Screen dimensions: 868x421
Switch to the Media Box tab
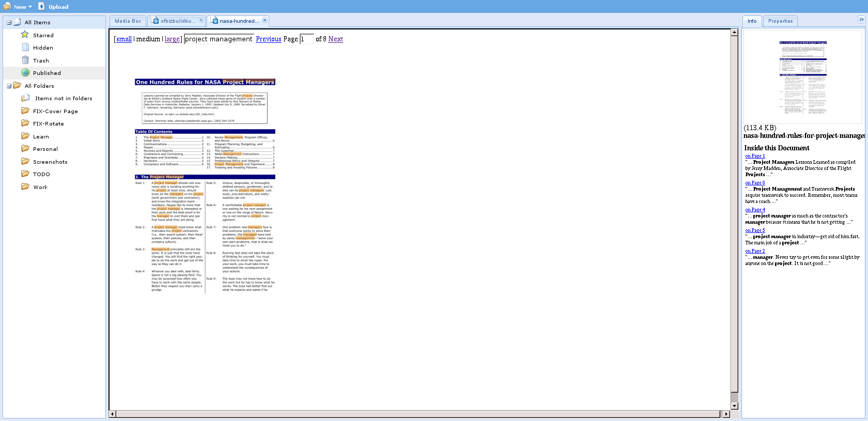point(128,21)
